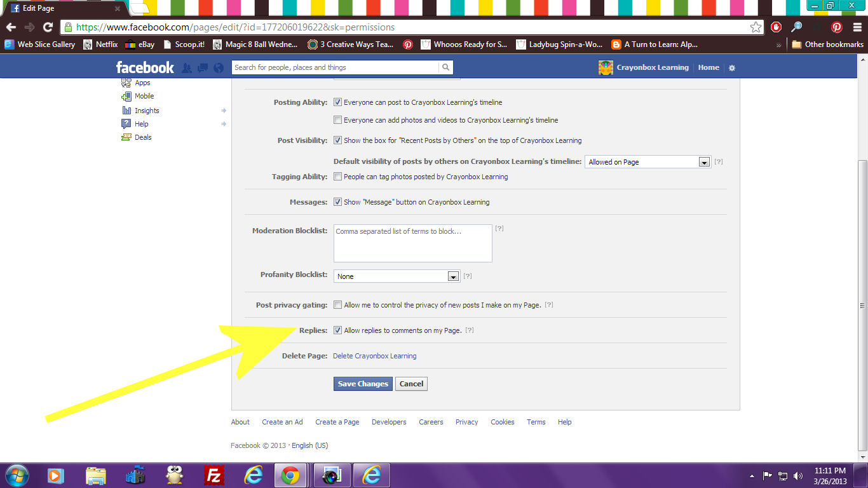The height and width of the screenshot is (488, 868).
Task: Open the Profanity Blocklist dropdown
Action: pos(397,276)
